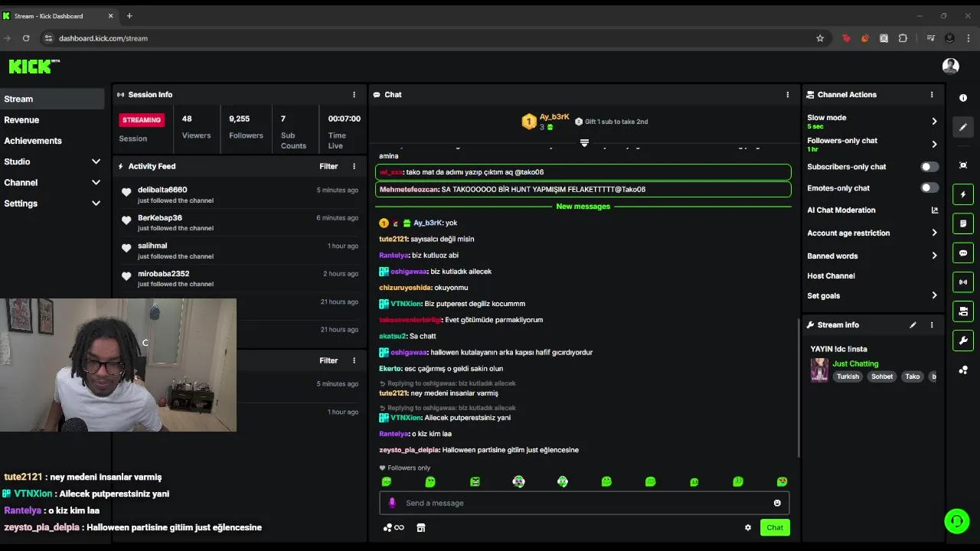Image resolution: width=980 pixels, height=551 pixels.
Task: Edit Stream info with pencil icon
Action: (913, 325)
